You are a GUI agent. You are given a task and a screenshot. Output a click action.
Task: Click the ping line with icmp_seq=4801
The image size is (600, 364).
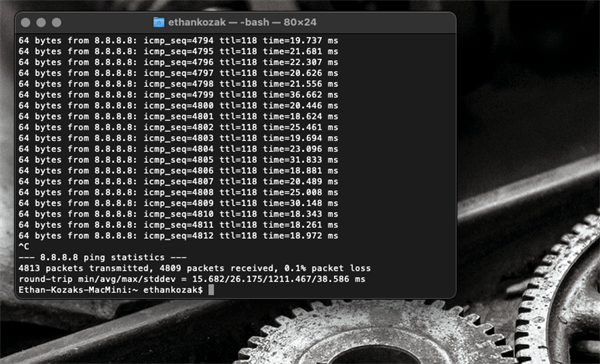178,116
